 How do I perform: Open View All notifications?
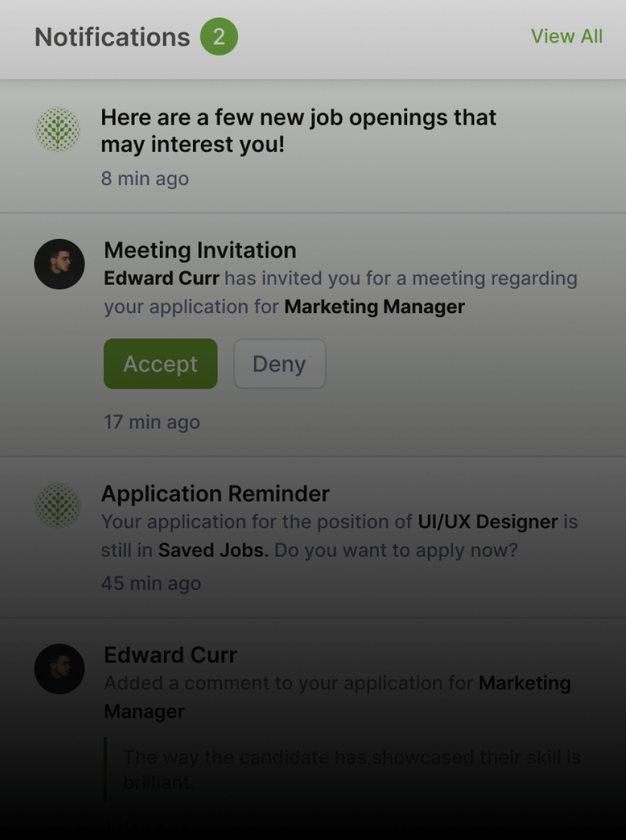(x=566, y=36)
